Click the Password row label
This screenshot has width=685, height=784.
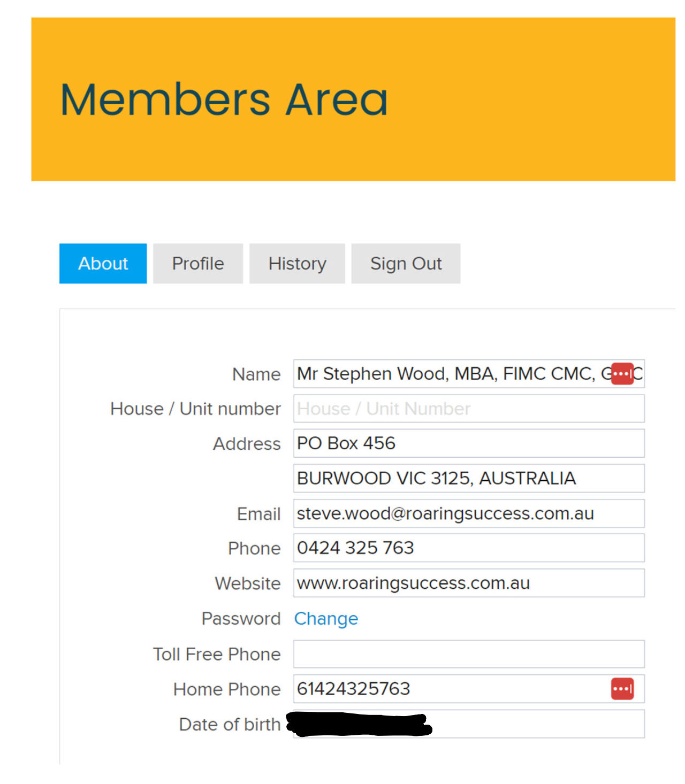click(x=241, y=619)
